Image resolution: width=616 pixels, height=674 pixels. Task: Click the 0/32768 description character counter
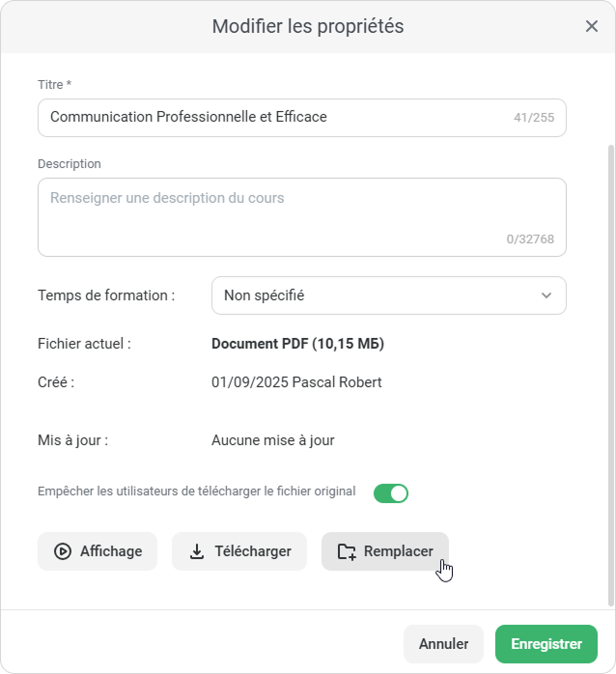pos(530,239)
